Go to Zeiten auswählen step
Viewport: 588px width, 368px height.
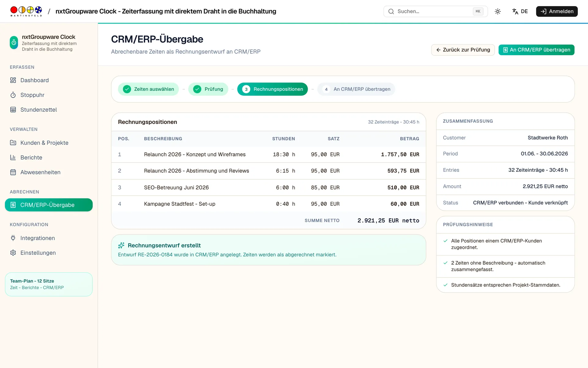pos(148,89)
